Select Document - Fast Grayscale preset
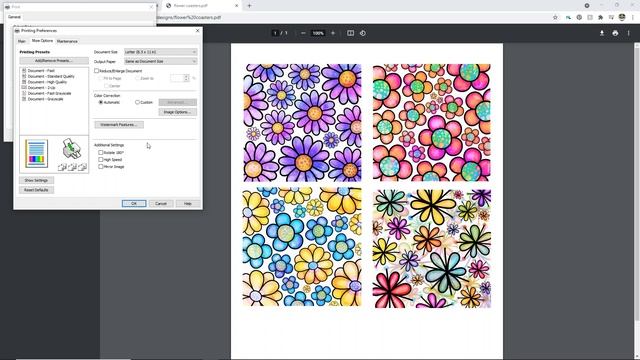This screenshot has height=360, width=640. [46, 93]
